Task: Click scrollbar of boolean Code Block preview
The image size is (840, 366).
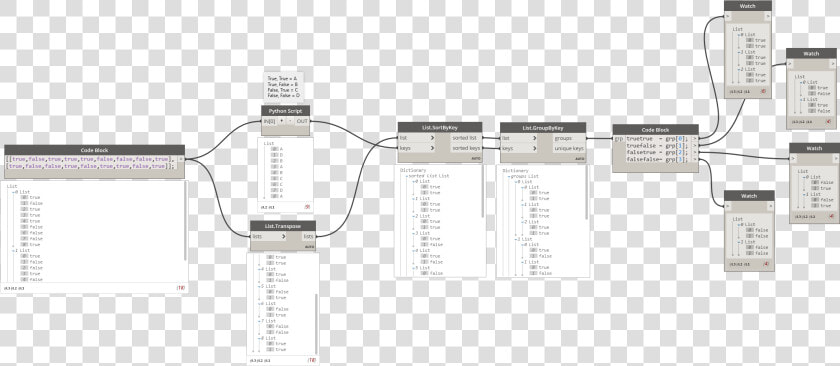Action: click(186, 221)
